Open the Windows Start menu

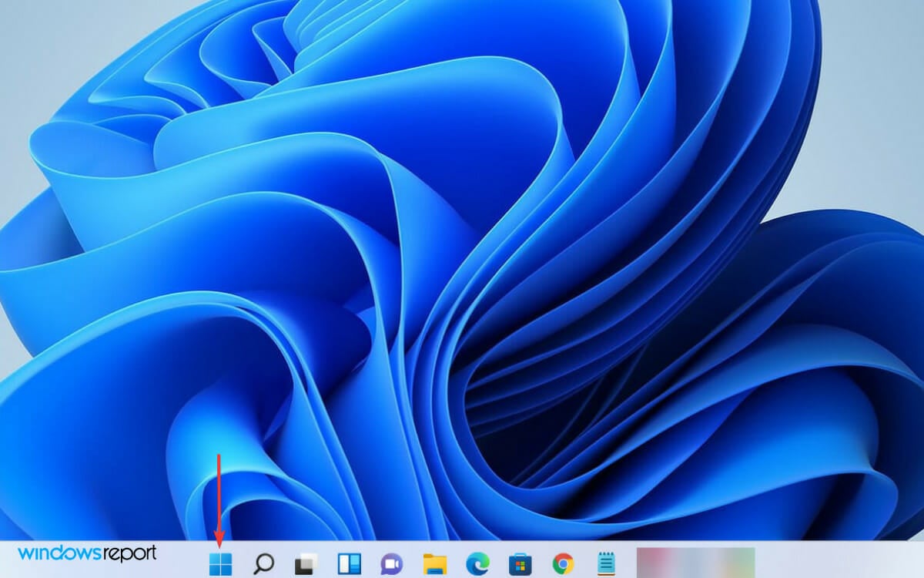[220, 563]
